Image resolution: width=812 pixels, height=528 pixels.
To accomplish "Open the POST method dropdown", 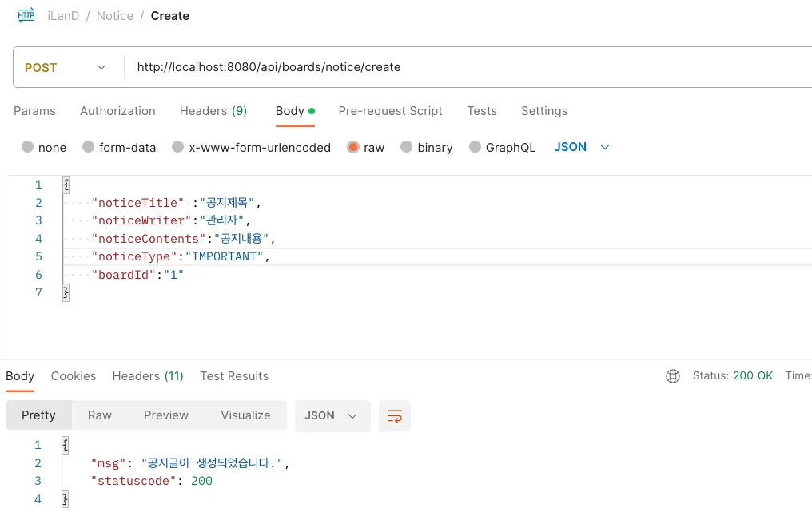I will [x=66, y=68].
